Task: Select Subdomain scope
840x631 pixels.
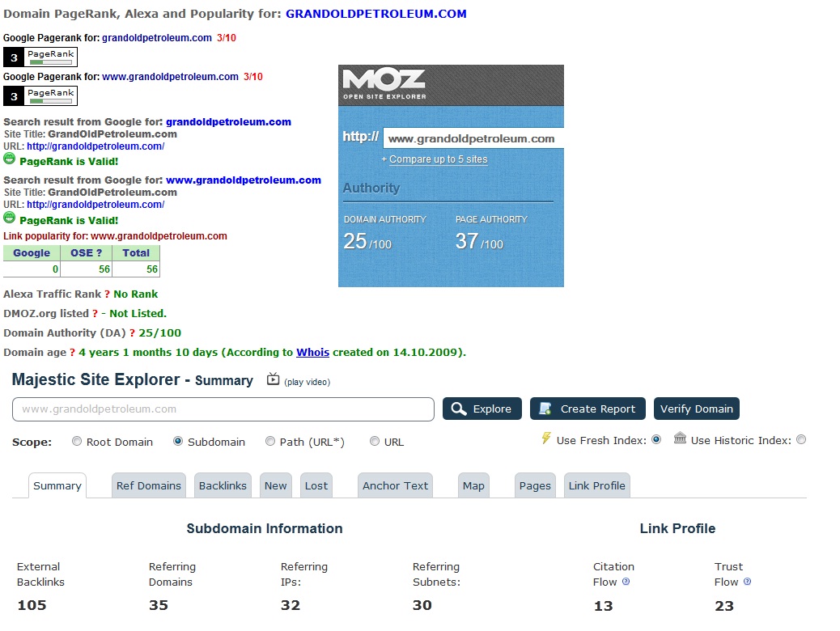Action: [x=178, y=441]
